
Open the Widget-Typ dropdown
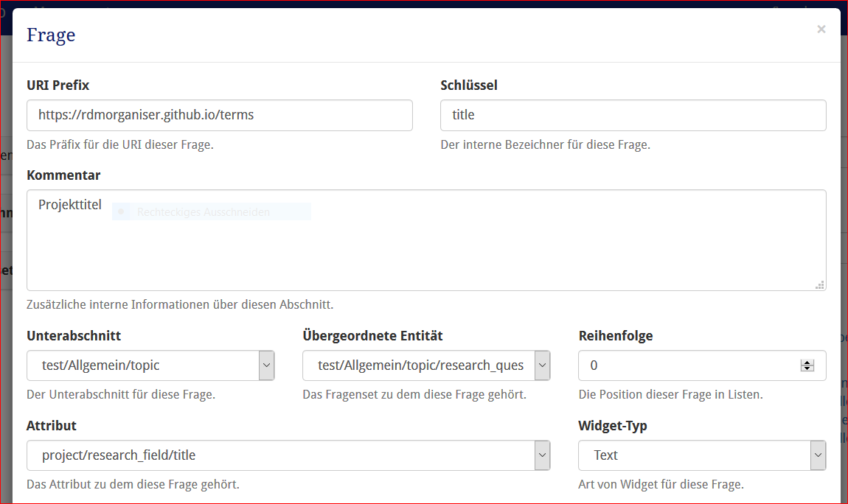(x=702, y=455)
